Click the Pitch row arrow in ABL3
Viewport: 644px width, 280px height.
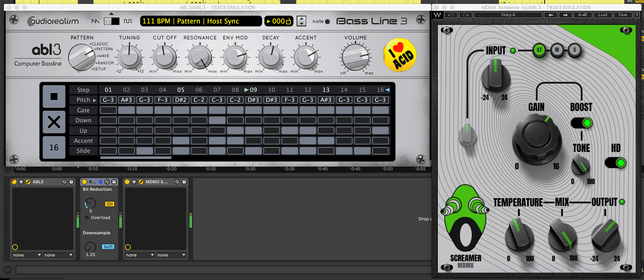95,100
